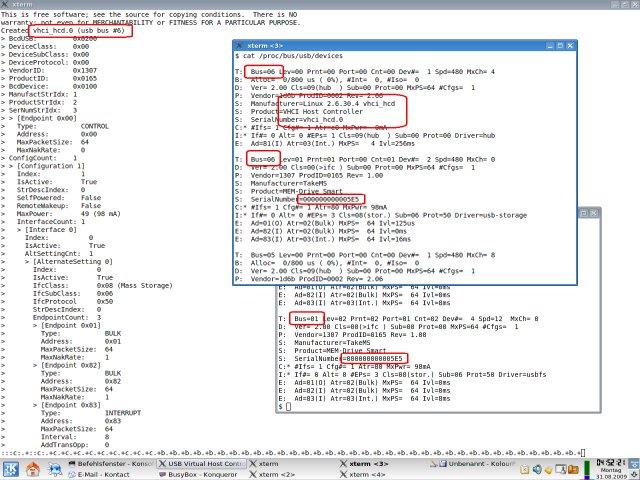Viewport: 640px width, 480px height.
Task: Switch to xterm <4> taskbar entry
Action: 362,474
